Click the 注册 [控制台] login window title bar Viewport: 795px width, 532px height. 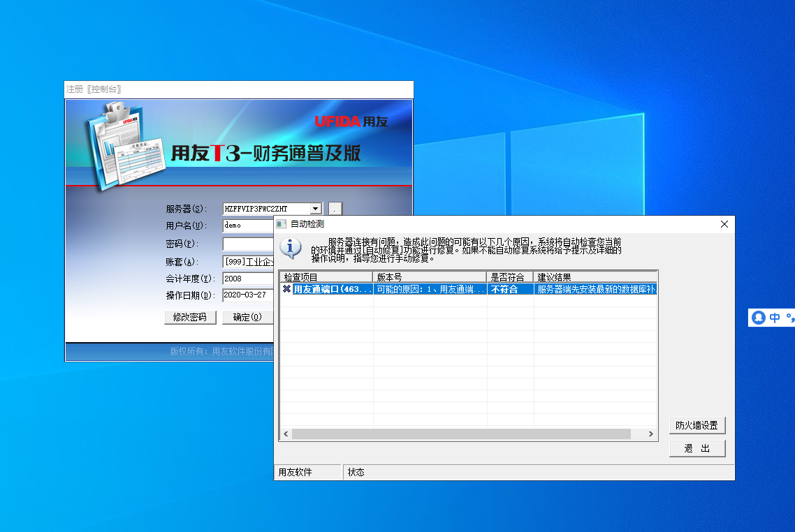tap(239, 89)
